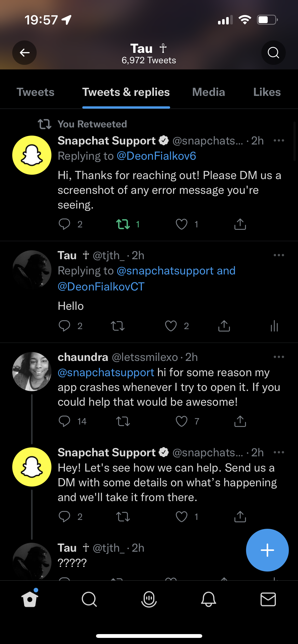Open direct messages envelope tab

click(268, 599)
